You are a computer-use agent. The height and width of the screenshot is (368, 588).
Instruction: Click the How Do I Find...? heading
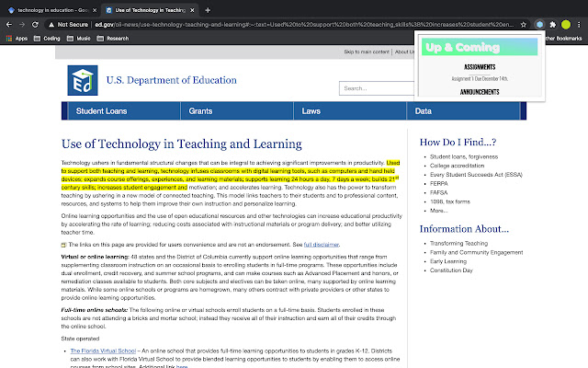coord(458,142)
